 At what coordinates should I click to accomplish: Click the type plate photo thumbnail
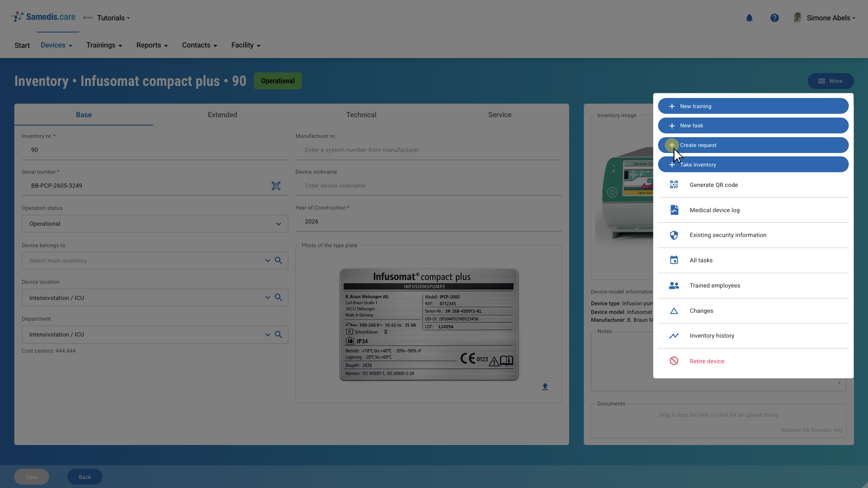pyautogui.click(x=429, y=324)
